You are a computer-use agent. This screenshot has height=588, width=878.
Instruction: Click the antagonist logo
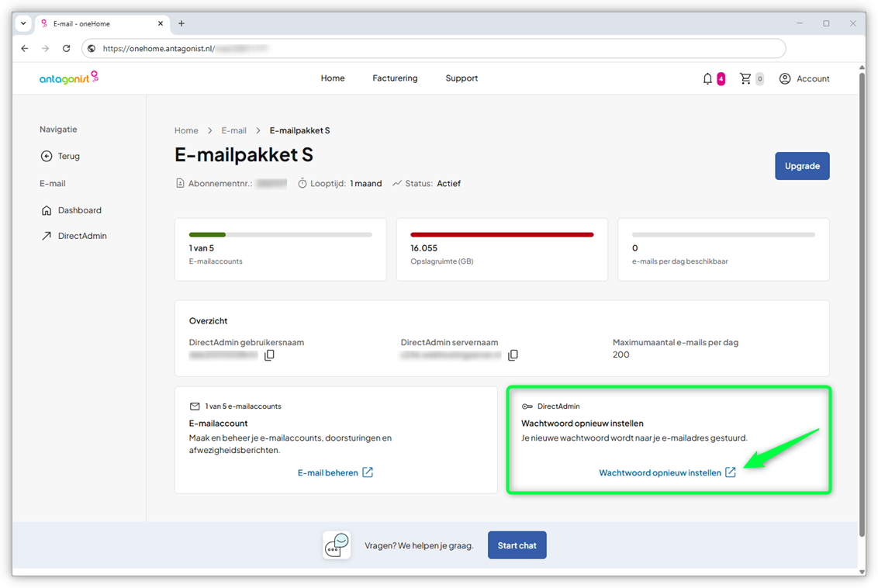(x=69, y=78)
